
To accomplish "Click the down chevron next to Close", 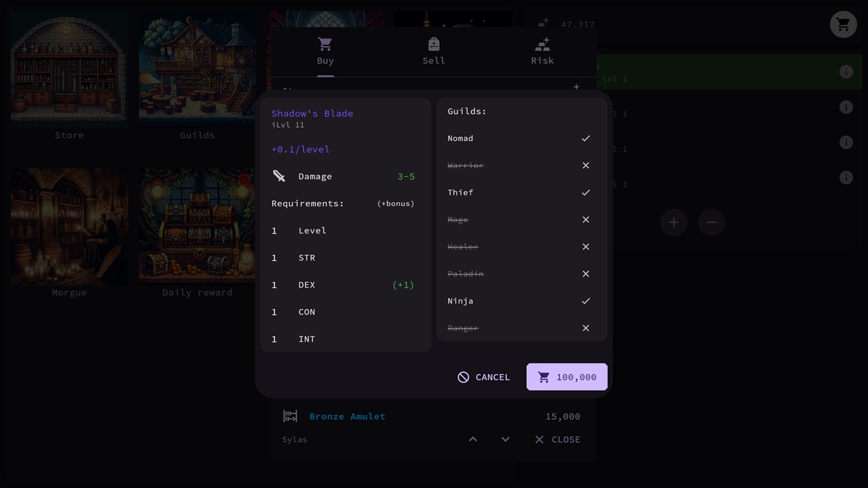I will point(505,439).
